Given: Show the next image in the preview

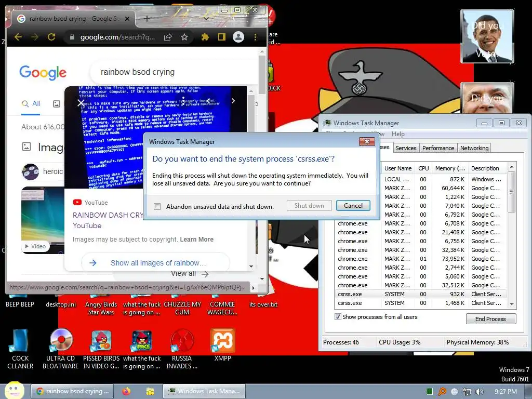Looking at the screenshot, I should 233,101.
